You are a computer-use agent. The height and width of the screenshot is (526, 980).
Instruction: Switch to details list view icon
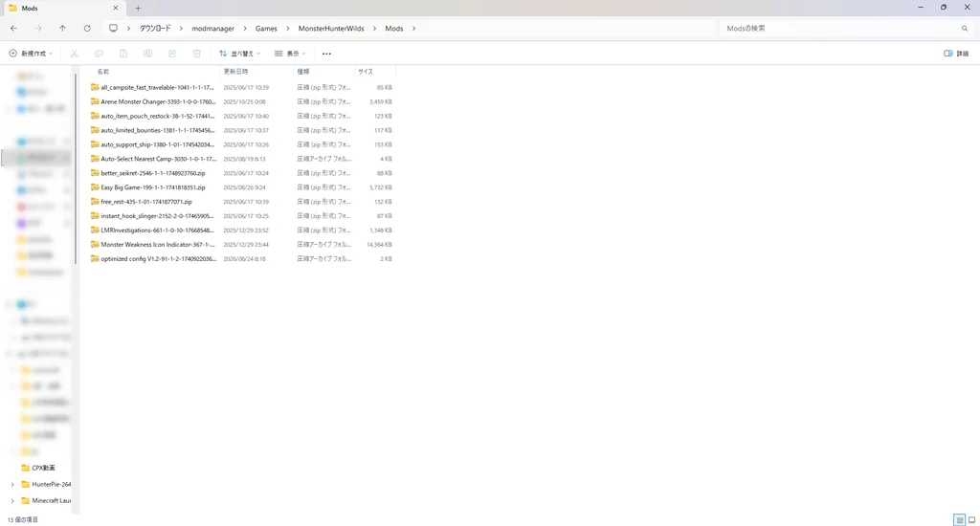(x=959, y=519)
